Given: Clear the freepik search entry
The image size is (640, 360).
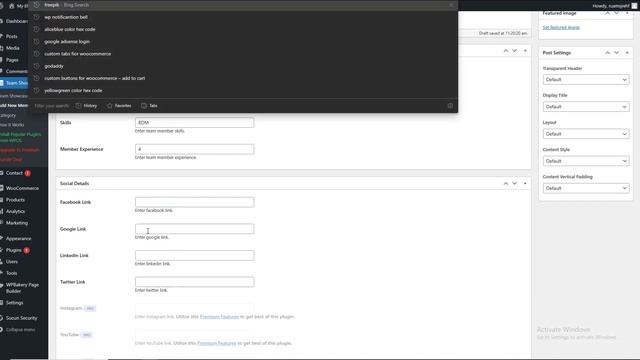Looking at the screenshot, I should click(451, 5).
